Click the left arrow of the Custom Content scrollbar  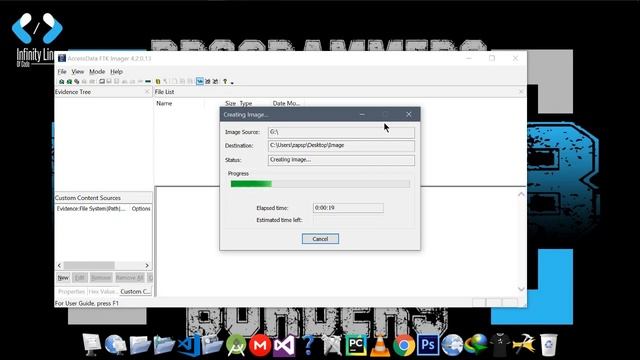(60, 266)
